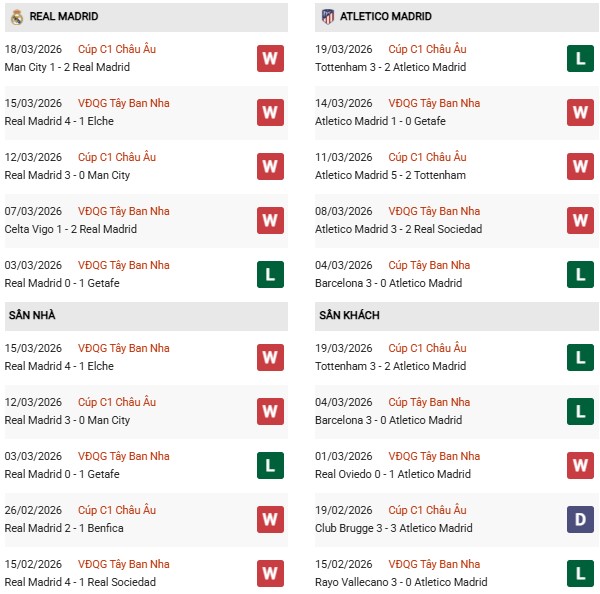Click W badge for Atletico Madrid 1-0 Getafe
The image size is (600, 594).
[581, 112]
